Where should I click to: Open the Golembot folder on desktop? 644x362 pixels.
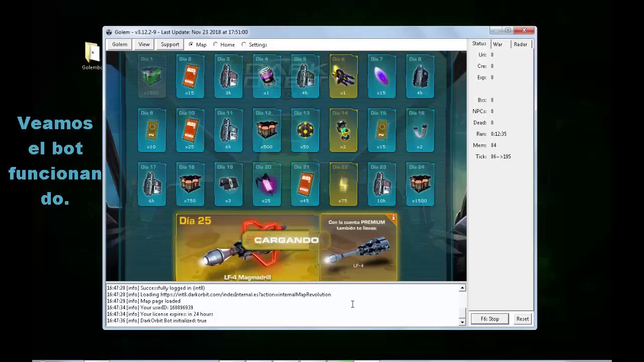pos(92,56)
